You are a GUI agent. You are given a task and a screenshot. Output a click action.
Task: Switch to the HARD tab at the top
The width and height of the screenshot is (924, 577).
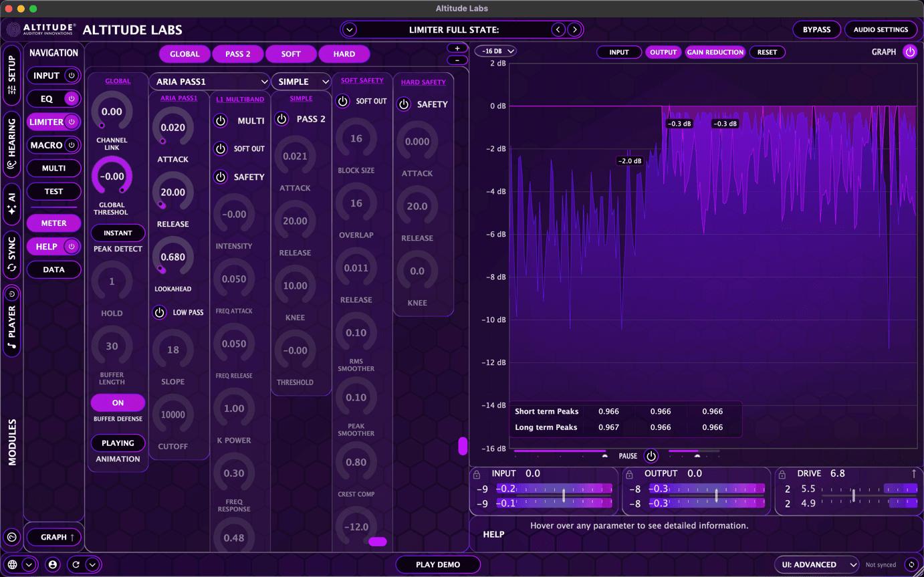[x=344, y=53]
